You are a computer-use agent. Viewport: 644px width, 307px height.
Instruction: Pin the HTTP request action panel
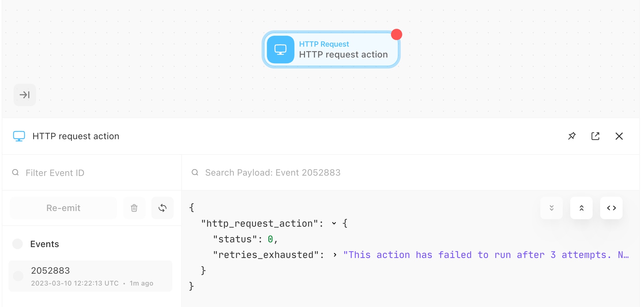(x=572, y=136)
